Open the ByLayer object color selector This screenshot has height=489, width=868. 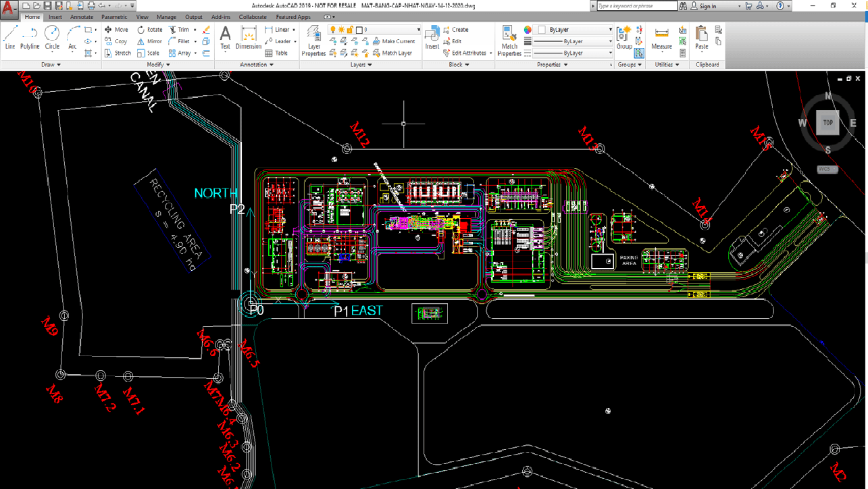(576, 30)
